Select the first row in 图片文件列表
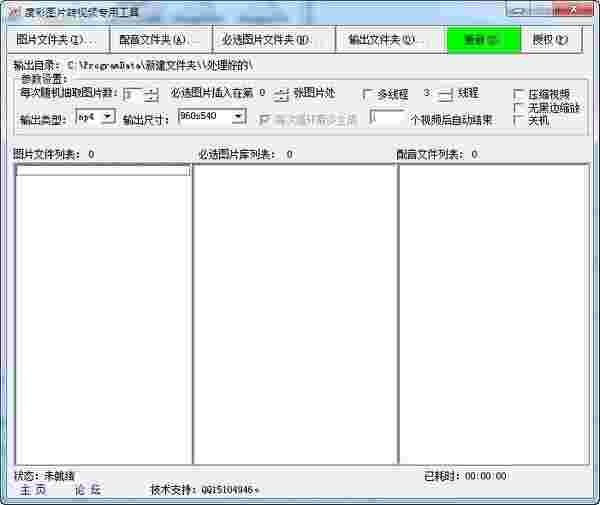 (103, 171)
